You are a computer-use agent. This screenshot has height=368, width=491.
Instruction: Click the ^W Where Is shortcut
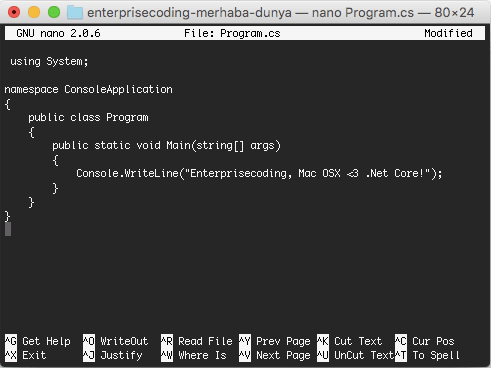[194, 355]
